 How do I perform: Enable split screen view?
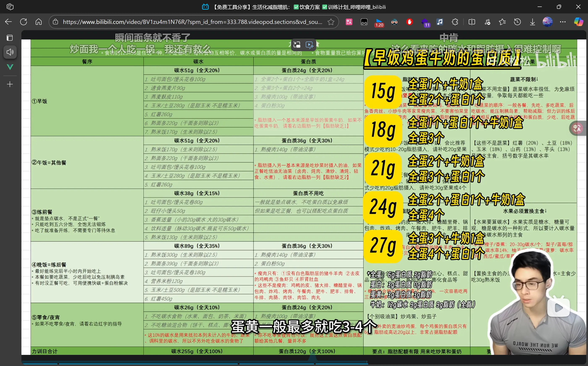472,22
